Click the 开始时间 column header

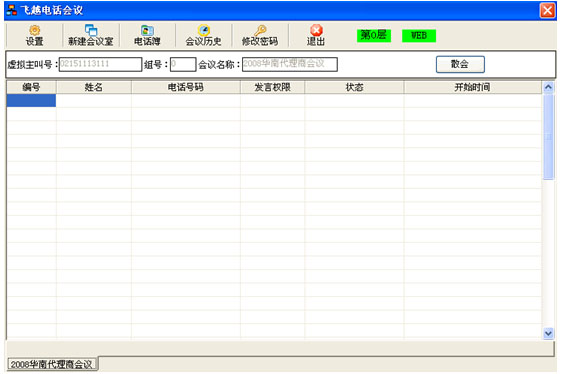pyautogui.click(x=473, y=87)
